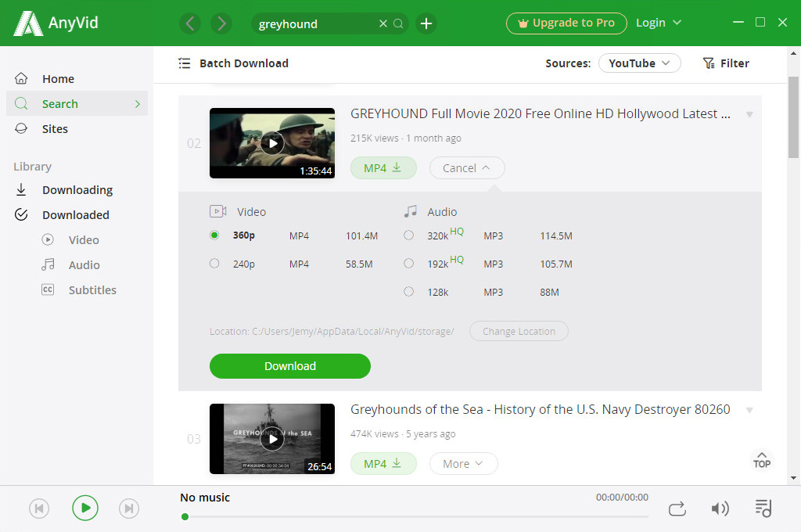Click the Search row chevron arrow
Image resolution: width=801 pixels, height=532 pixels.
click(138, 104)
